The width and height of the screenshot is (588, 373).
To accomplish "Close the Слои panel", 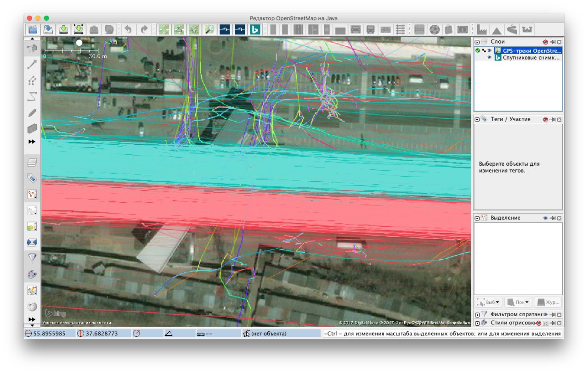I will pos(560,42).
